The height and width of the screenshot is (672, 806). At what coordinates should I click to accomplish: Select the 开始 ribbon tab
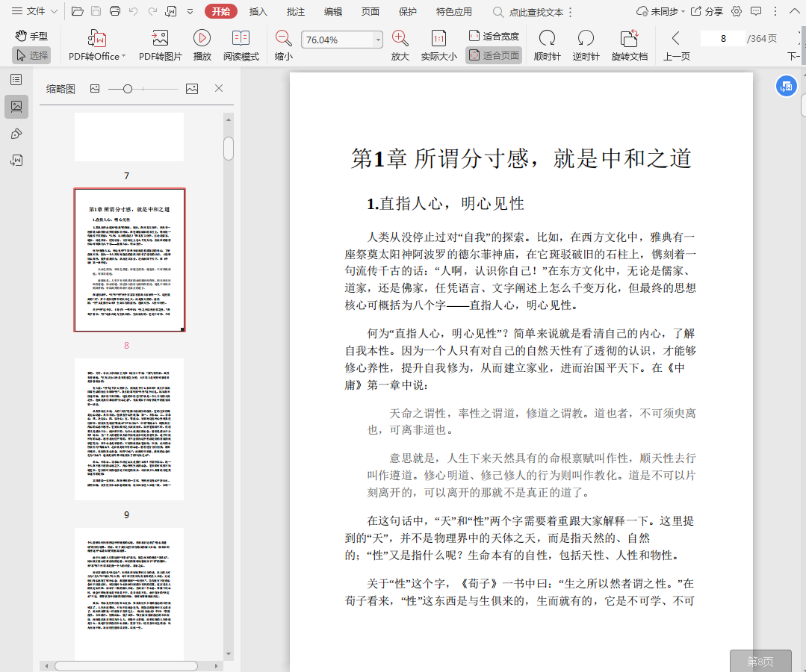click(x=221, y=11)
